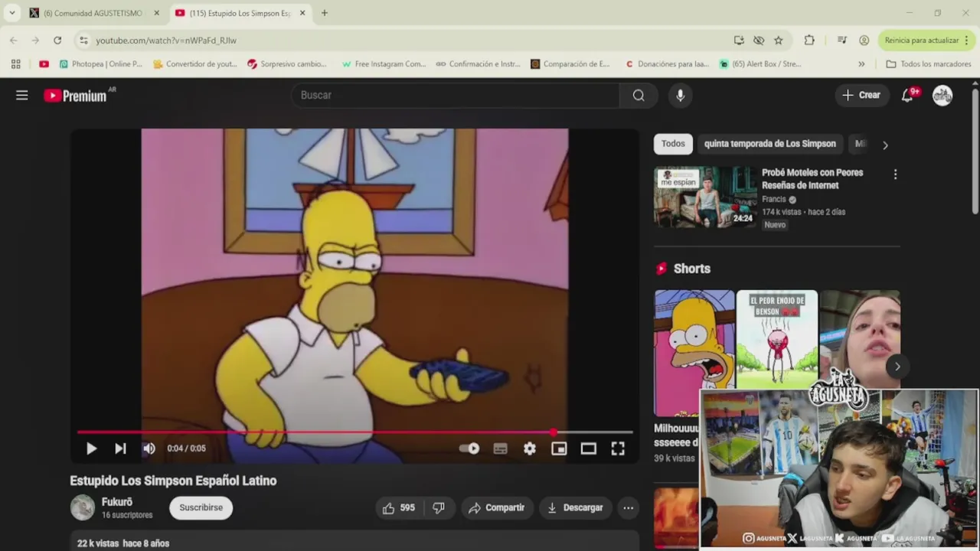Image resolution: width=980 pixels, height=551 pixels.
Task: Skip to next video
Action: (120, 448)
